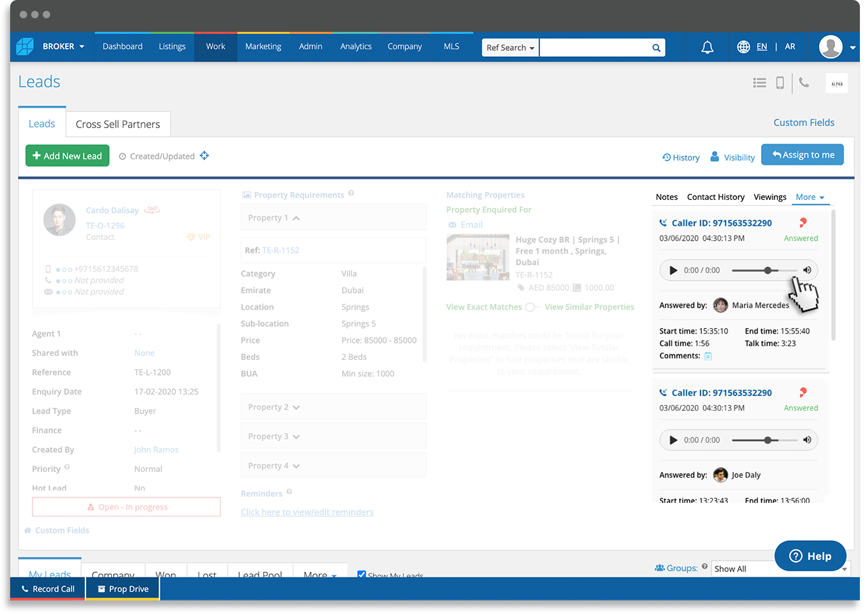The height and width of the screenshot is (614, 868).
Task: Click the Alpha company logo
Action: pos(837,83)
